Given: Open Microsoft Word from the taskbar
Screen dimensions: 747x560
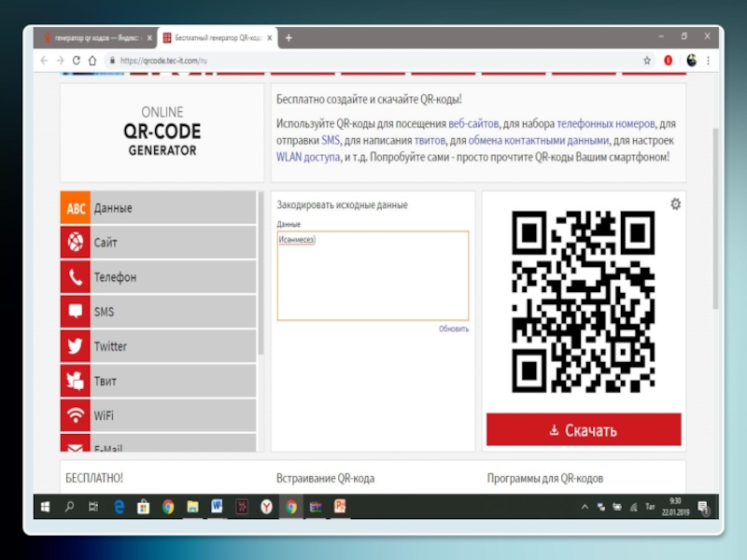Looking at the screenshot, I should pyautogui.click(x=217, y=506).
